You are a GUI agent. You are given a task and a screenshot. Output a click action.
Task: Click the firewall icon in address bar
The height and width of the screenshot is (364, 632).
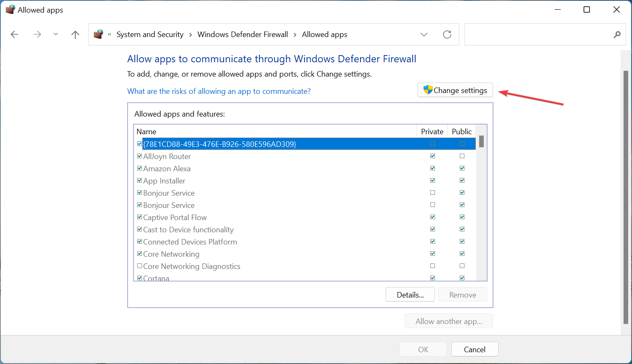(99, 35)
